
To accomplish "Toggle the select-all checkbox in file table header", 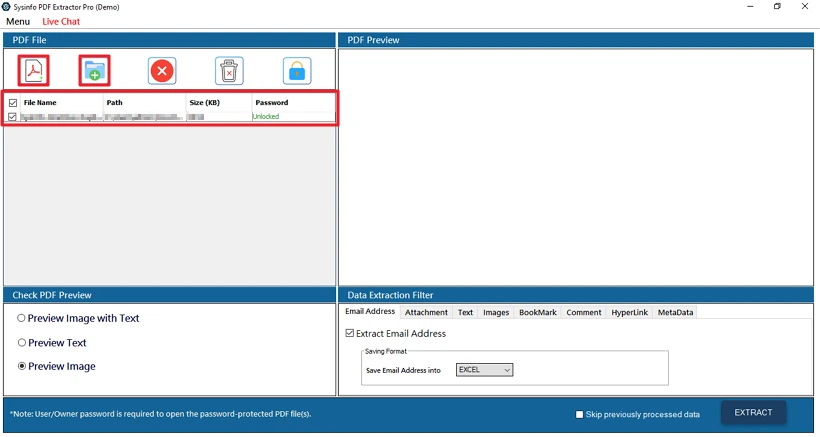I will click(13, 103).
